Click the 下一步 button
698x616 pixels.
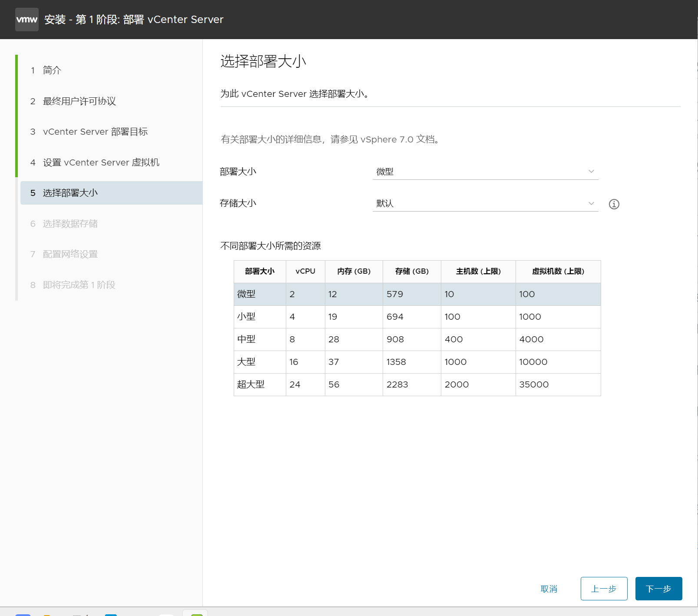658,589
